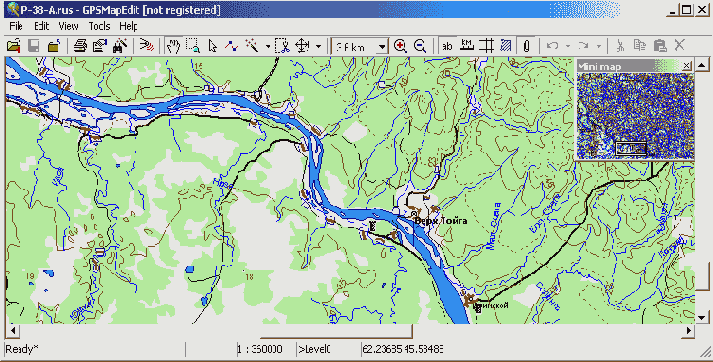
Task: Activate the Edit nodes tool
Action: pos(232,46)
